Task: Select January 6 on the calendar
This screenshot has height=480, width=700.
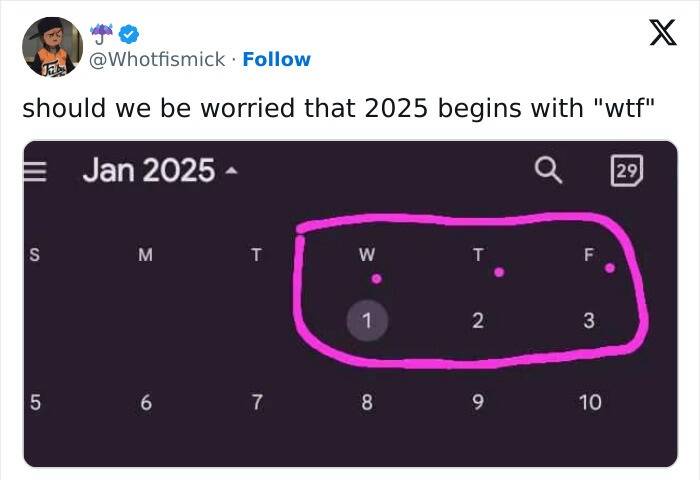Action: point(146,403)
